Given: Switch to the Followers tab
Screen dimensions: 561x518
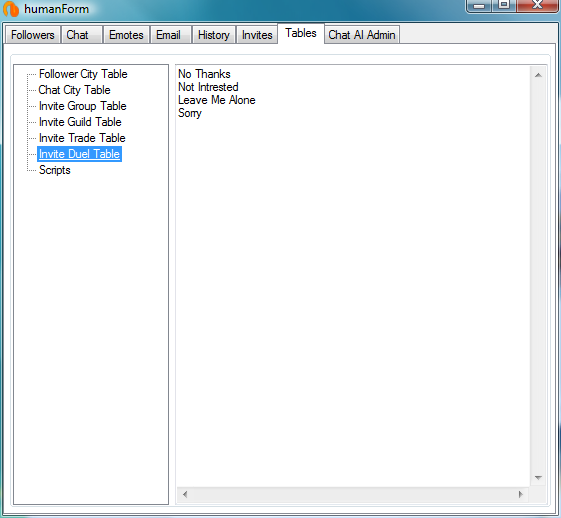Looking at the screenshot, I should (x=33, y=35).
